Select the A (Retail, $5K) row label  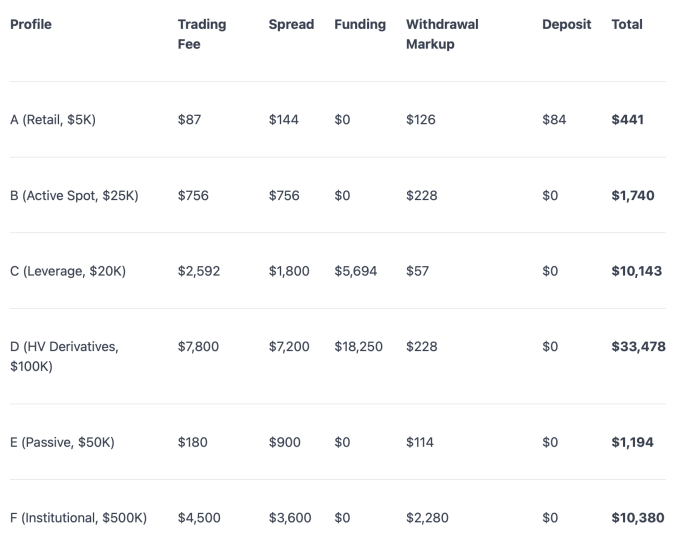[53, 120]
